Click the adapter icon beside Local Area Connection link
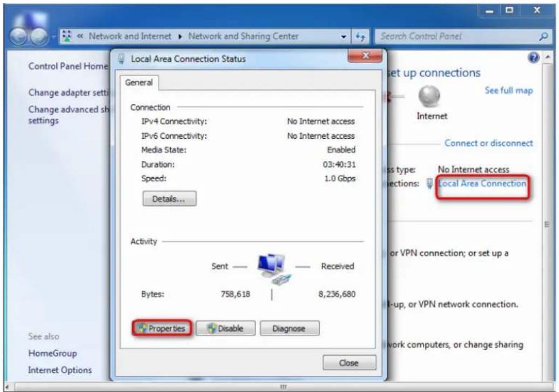Viewport: 559px width, 392px height. tap(429, 184)
